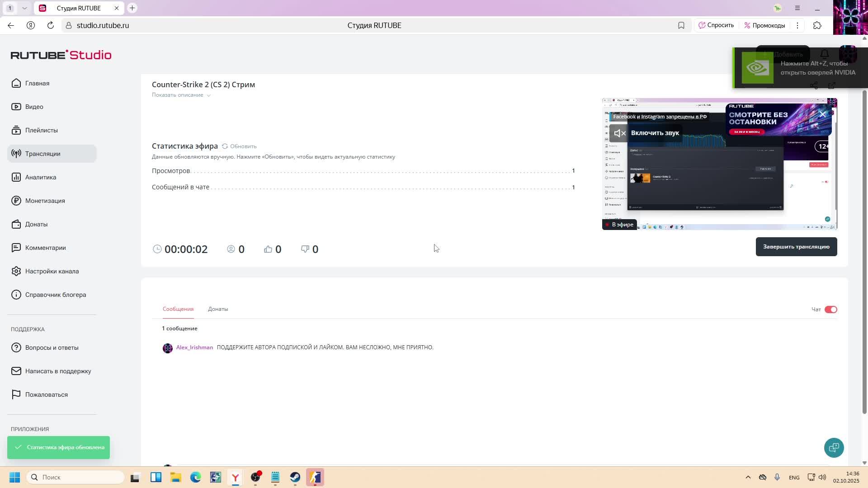Click the Плейлисты sidebar icon
This screenshot has width=868, height=488.
[16, 130]
